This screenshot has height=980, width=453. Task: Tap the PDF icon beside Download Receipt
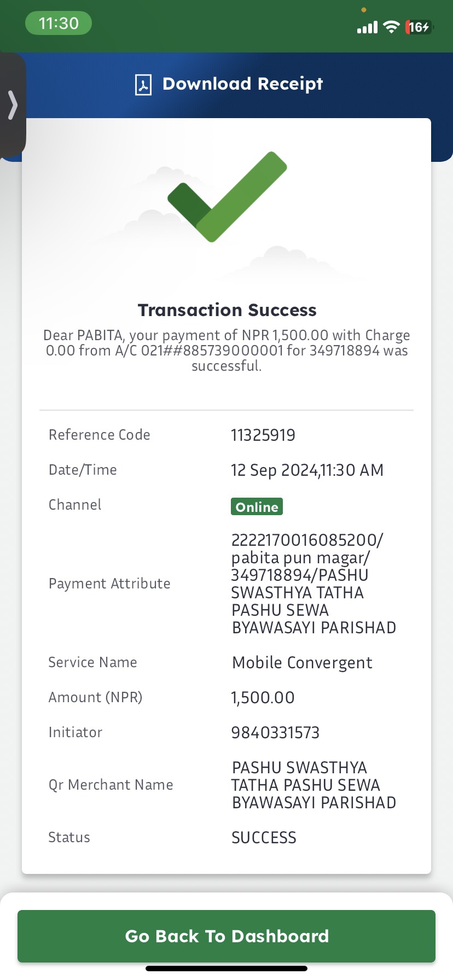(x=143, y=85)
